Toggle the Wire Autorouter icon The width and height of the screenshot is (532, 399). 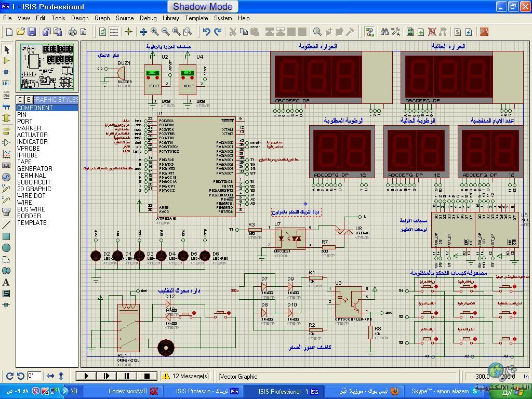pos(369,32)
